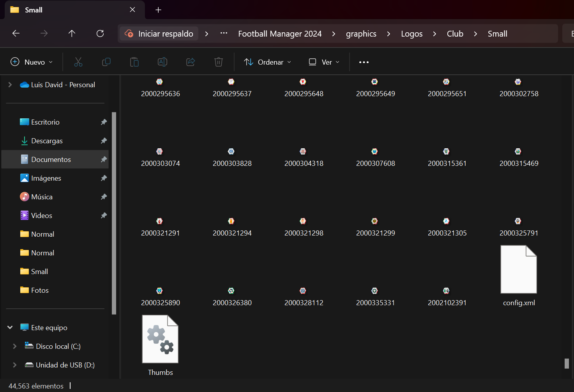Click the Share icon in toolbar
Viewport: 574px width, 392px height.
point(191,62)
